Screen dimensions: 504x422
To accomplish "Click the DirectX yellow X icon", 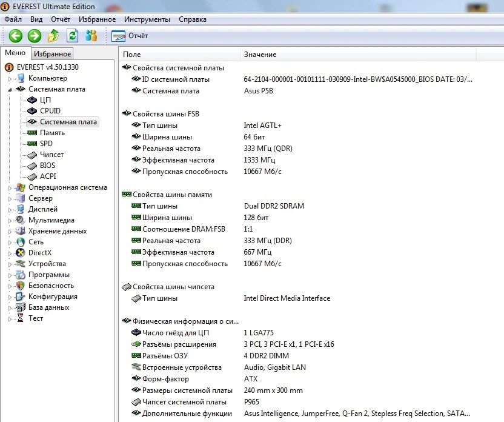I will tap(21, 253).
